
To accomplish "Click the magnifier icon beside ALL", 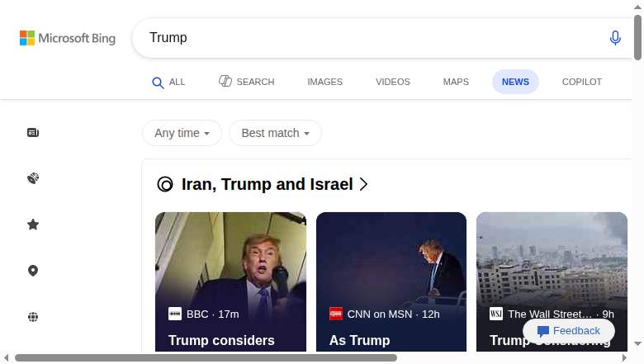I will click(158, 83).
